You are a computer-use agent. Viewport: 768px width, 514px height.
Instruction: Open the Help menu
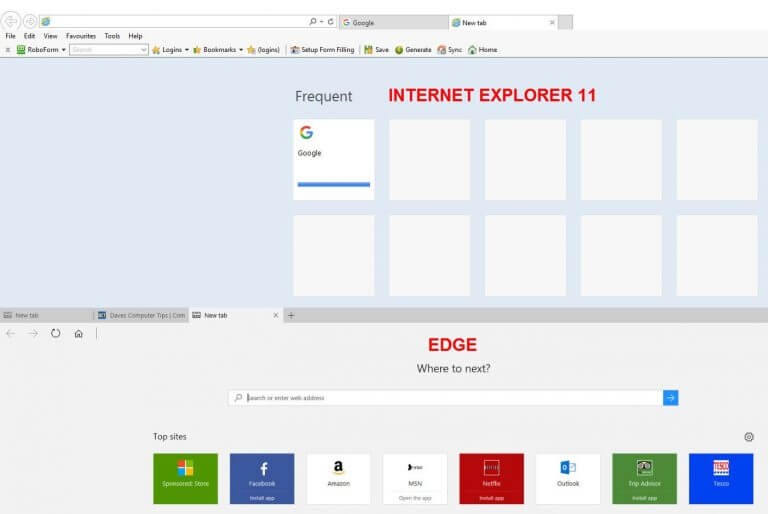coord(135,36)
